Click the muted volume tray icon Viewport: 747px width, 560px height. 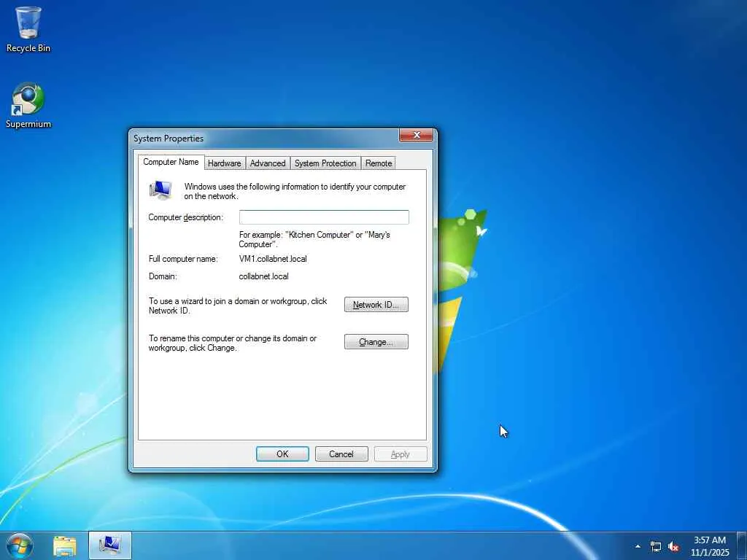(x=673, y=547)
